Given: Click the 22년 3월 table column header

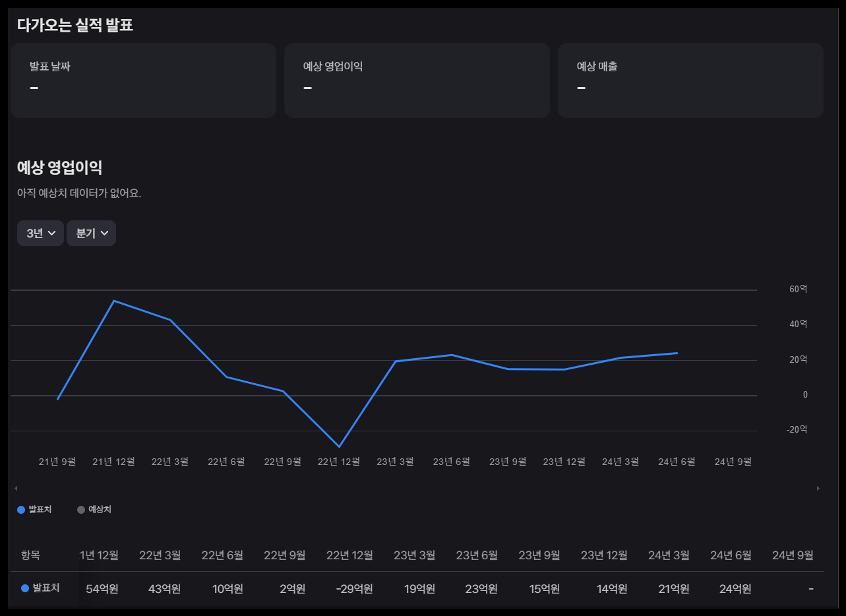Looking at the screenshot, I should point(160,555).
